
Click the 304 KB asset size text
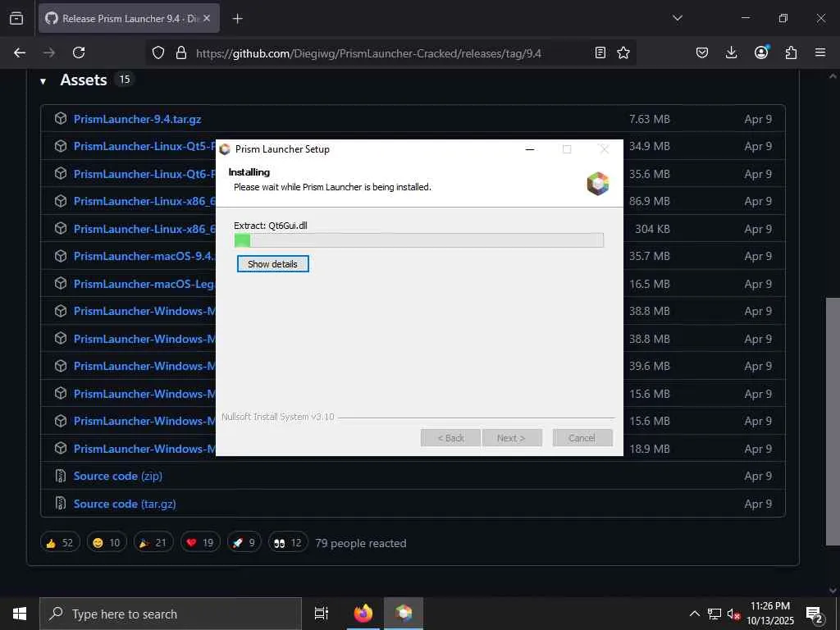(x=652, y=229)
